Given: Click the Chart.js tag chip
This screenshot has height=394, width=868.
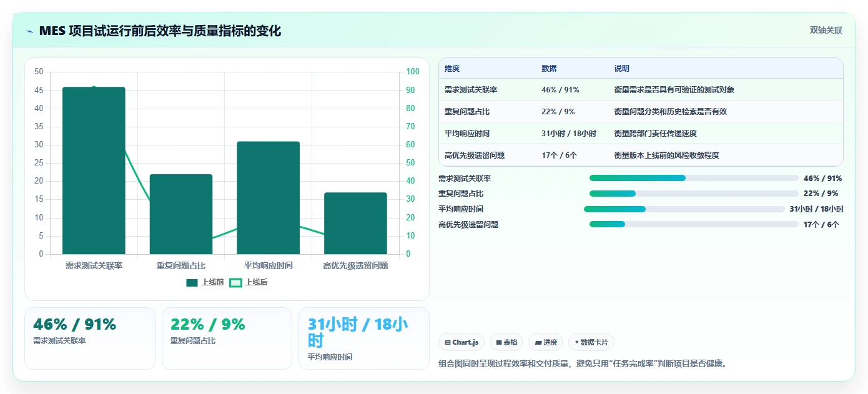Looking at the screenshot, I should tap(461, 342).
